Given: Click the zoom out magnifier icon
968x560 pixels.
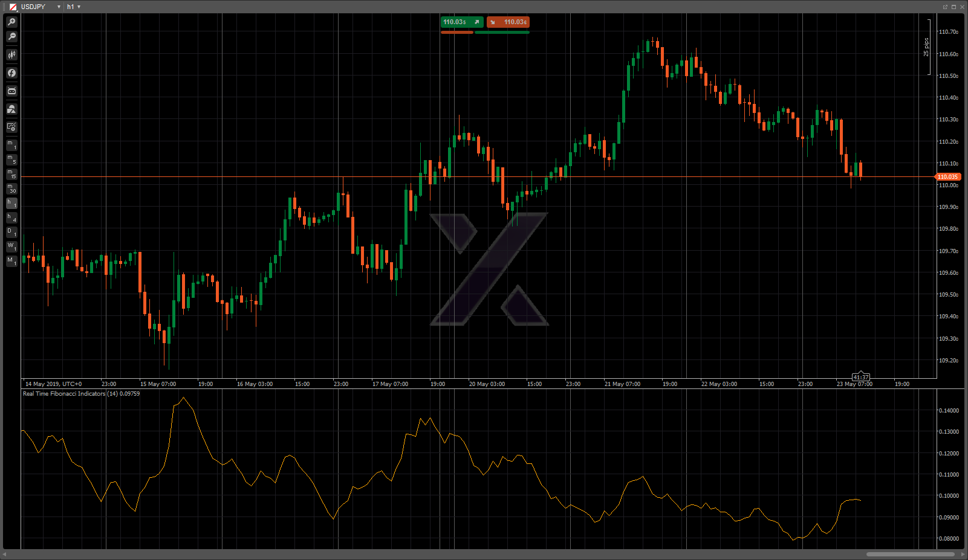Looking at the screenshot, I should [x=11, y=37].
